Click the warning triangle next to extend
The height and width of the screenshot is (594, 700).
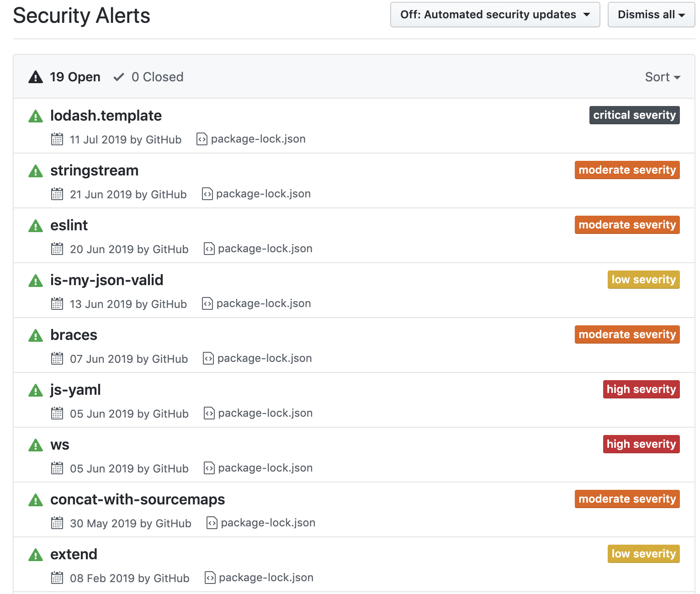[x=36, y=555]
